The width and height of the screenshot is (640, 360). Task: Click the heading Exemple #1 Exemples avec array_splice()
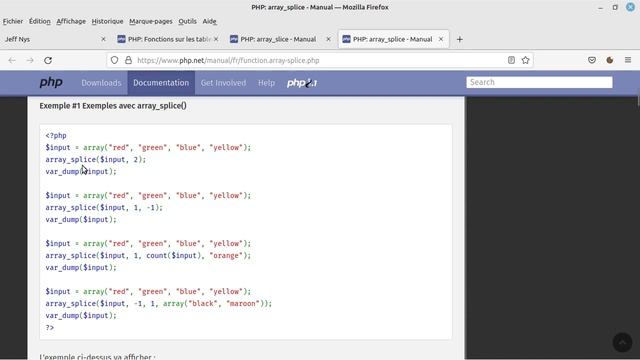[113, 106]
